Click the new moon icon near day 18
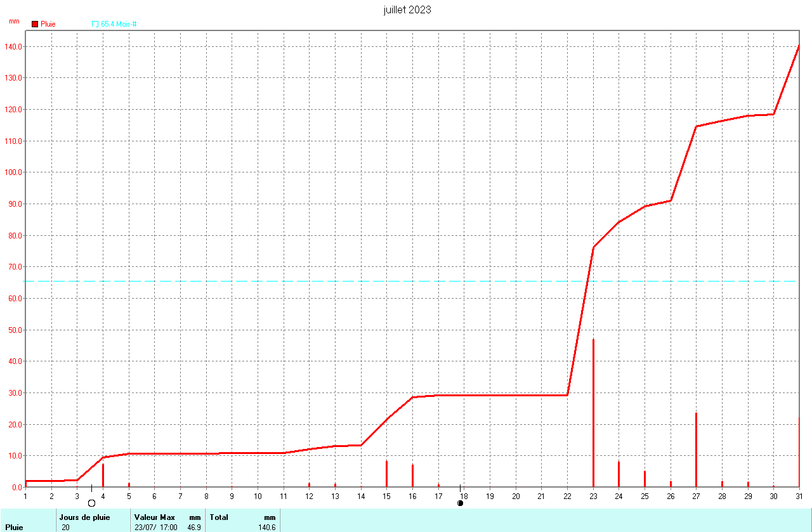The height and width of the screenshot is (532, 812). point(460,503)
